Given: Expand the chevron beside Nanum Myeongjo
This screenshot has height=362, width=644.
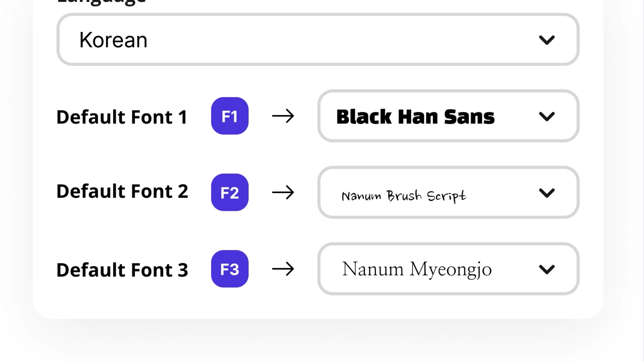Looking at the screenshot, I should point(547,269).
